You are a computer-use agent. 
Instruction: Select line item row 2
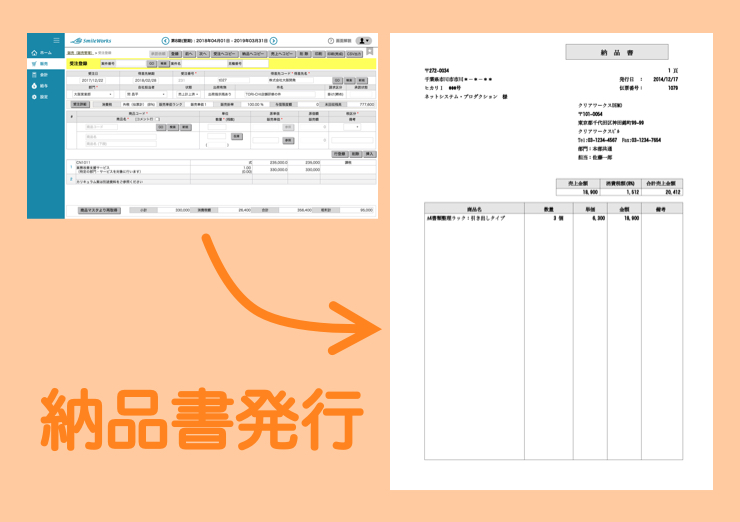222,179
